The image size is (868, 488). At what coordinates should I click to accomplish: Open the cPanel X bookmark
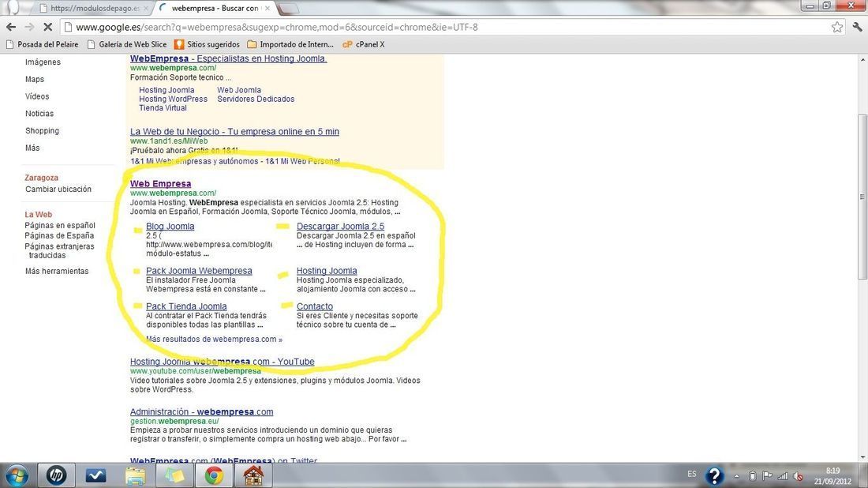tap(363, 44)
